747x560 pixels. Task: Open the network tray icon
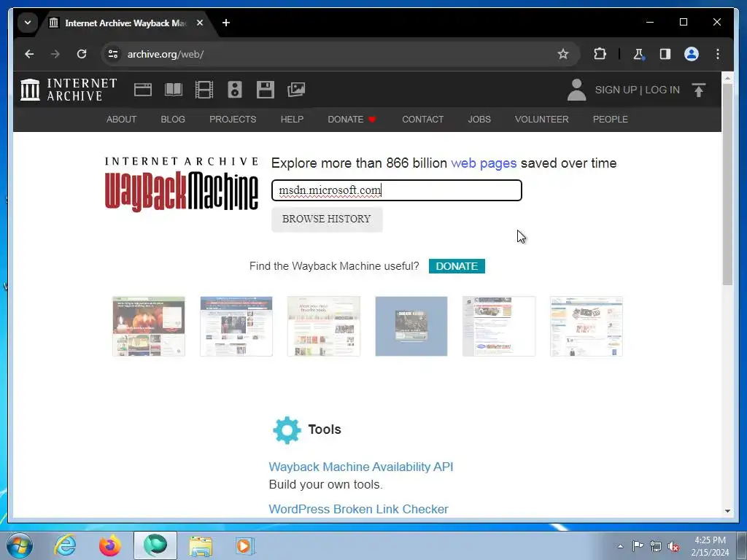[x=656, y=546]
